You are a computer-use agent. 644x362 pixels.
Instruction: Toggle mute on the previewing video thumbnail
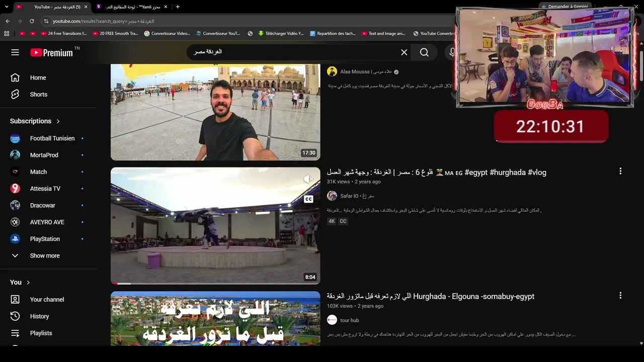308,179
